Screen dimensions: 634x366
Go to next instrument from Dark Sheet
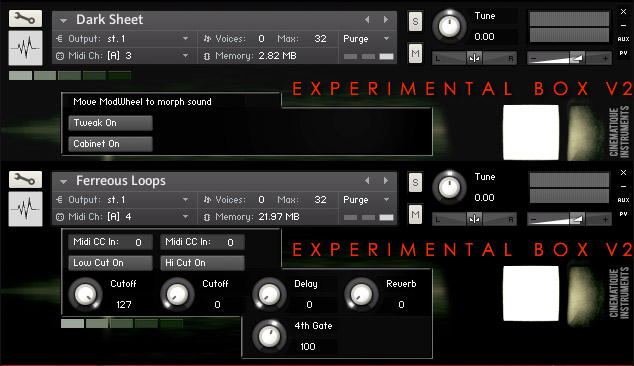point(386,19)
